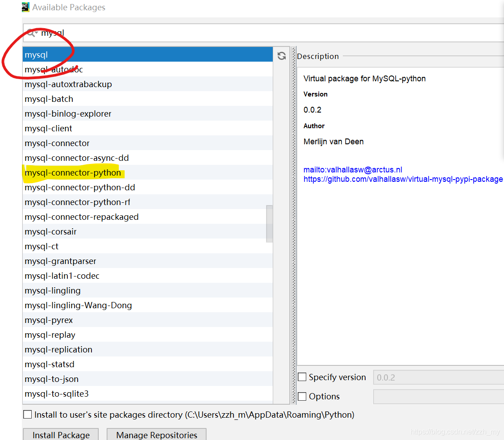This screenshot has height=440, width=504.
Task: Select mysql-connector-repackaged package
Action: click(x=148, y=217)
